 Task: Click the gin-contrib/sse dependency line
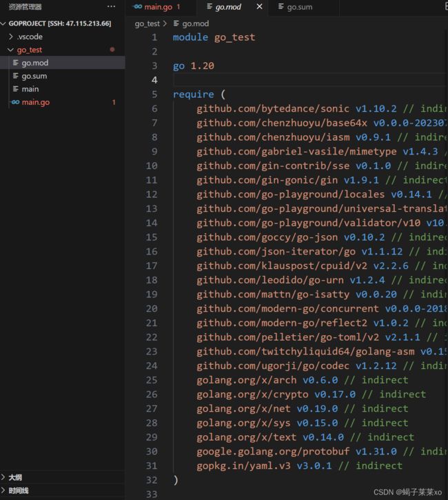click(x=322, y=166)
